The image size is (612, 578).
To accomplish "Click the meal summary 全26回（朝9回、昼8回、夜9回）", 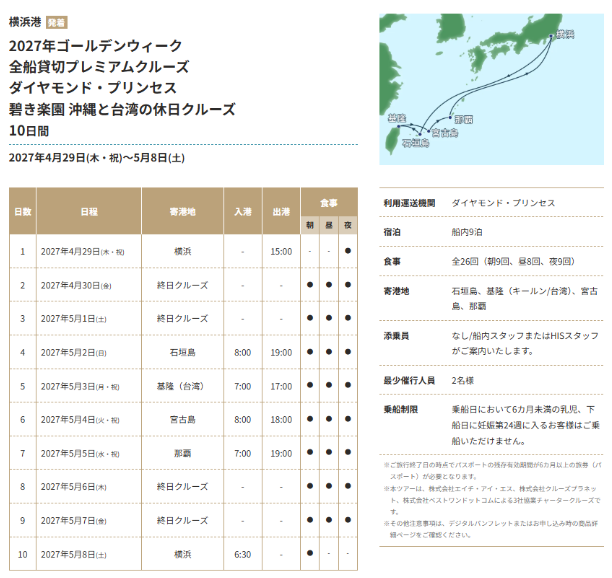I will tap(513, 261).
